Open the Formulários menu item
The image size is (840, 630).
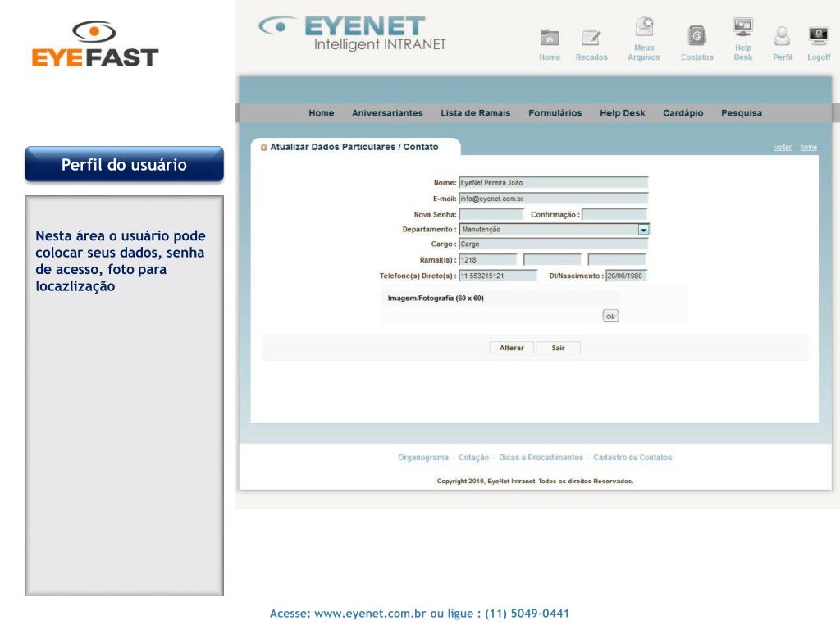pos(555,113)
